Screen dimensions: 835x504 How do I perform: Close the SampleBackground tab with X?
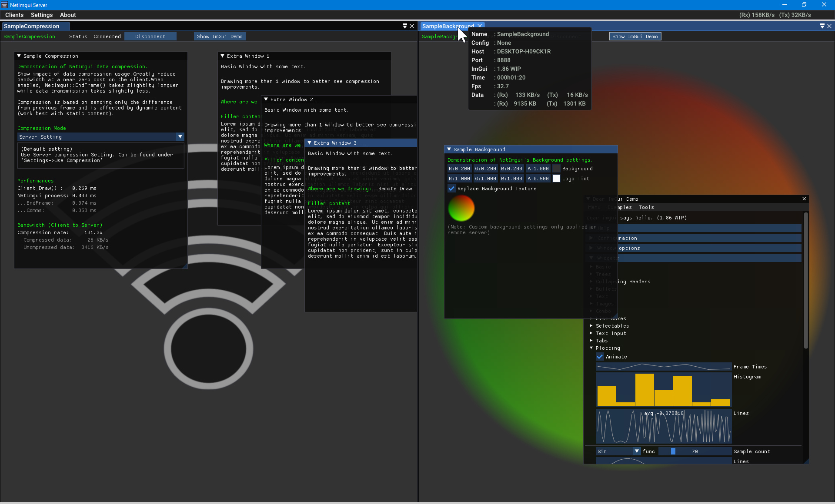[x=480, y=26]
